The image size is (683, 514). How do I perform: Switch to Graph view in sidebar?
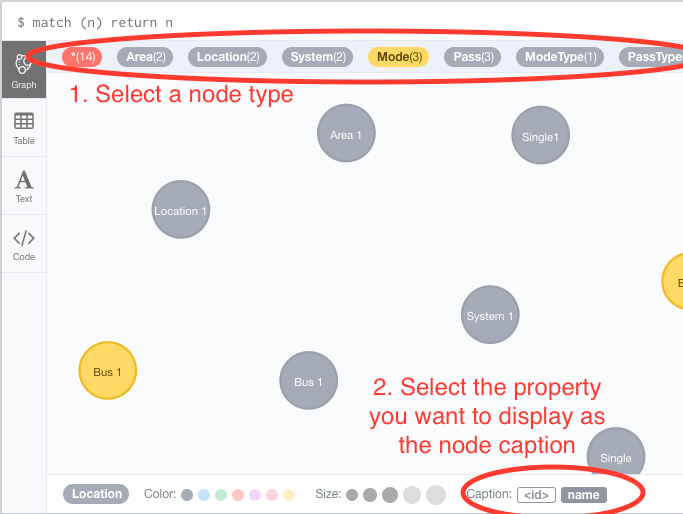coord(24,70)
